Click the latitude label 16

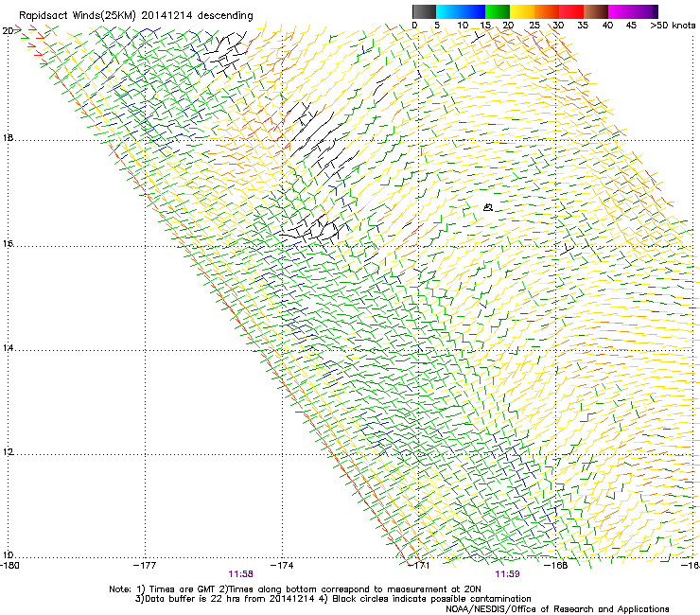point(8,244)
